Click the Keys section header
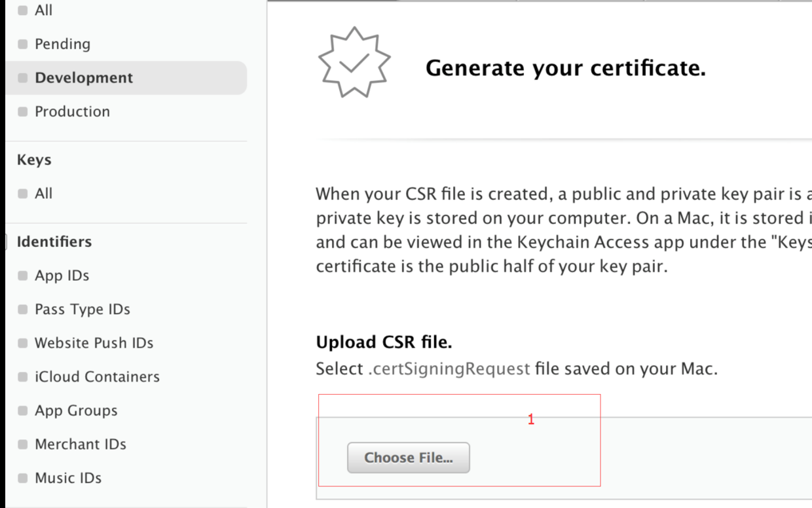Image resolution: width=812 pixels, height=508 pixels. [34, 160]
